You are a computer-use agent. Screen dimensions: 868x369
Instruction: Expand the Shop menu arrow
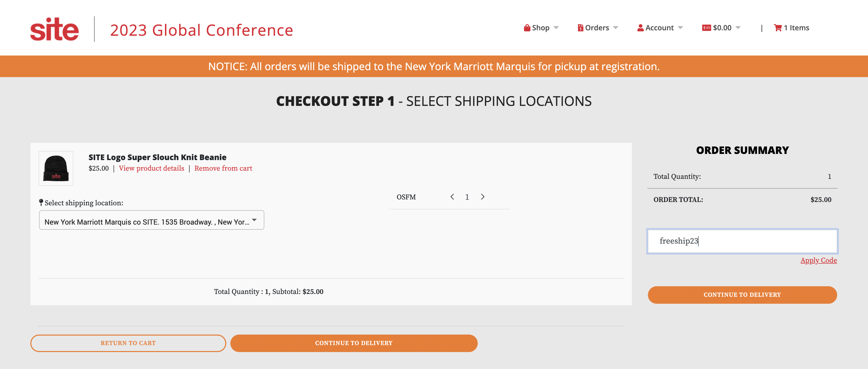[556, 27]
